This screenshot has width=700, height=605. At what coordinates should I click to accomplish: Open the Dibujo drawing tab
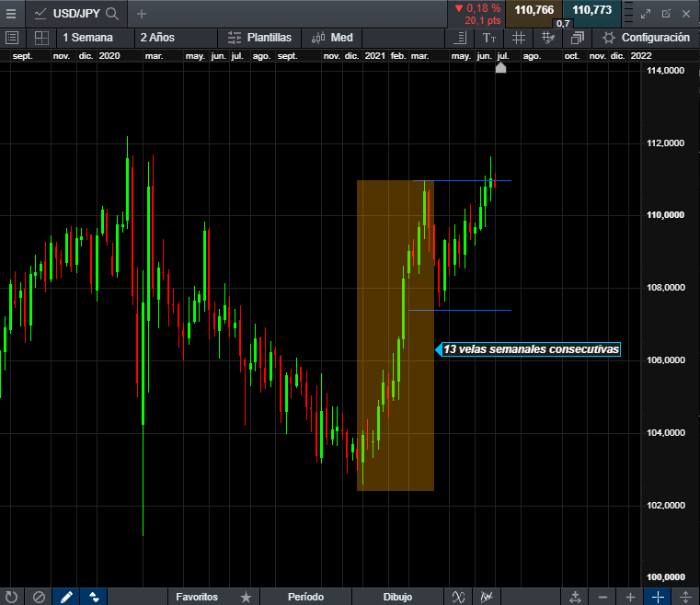tap(397, 597)
